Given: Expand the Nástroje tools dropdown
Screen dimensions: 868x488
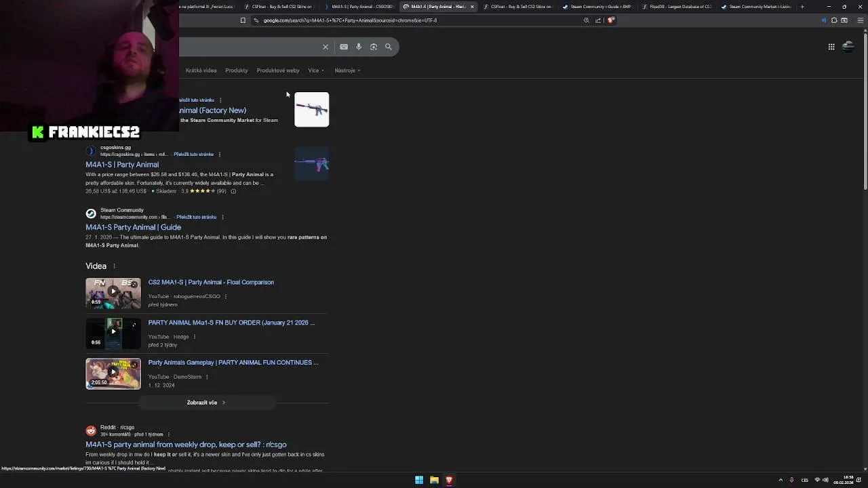Looking at the screenshot, I should [347, 70].
